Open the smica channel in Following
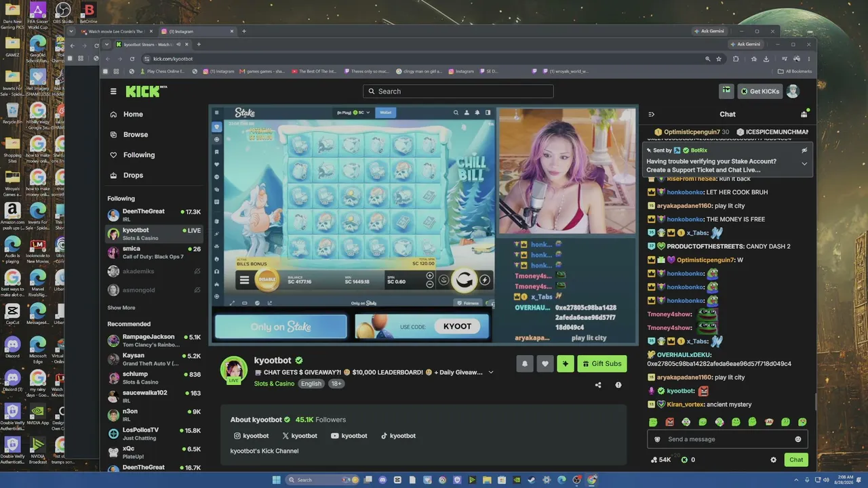Image resolution: width=868 pixels, height=488 pixels. tap(154, 252)
